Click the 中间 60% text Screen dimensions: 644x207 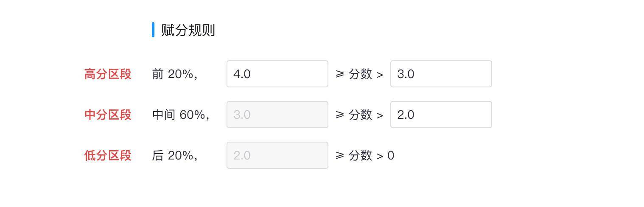180,115
